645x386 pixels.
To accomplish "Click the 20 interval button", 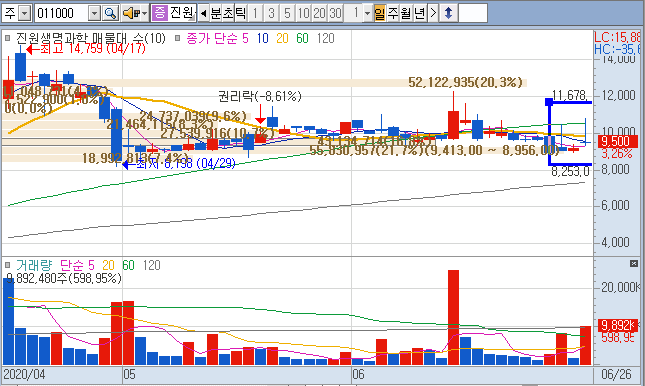I will click(x=319, y=13).
